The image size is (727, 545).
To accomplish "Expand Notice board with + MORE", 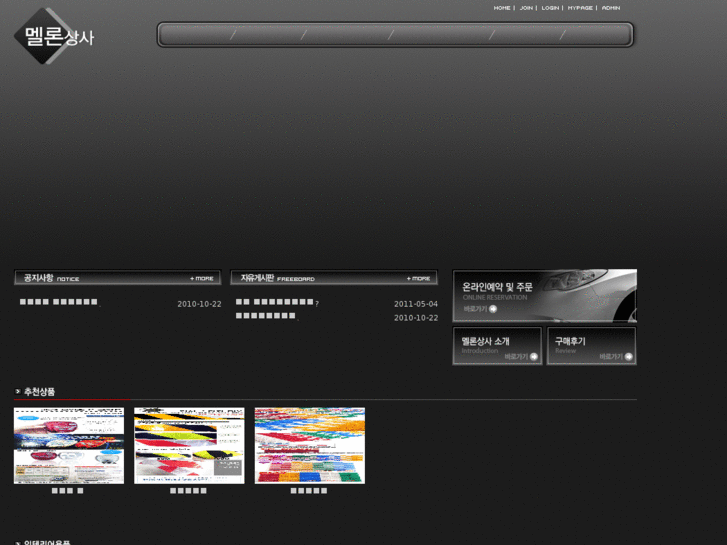I will pyautogui.click(x=202, y=278).
